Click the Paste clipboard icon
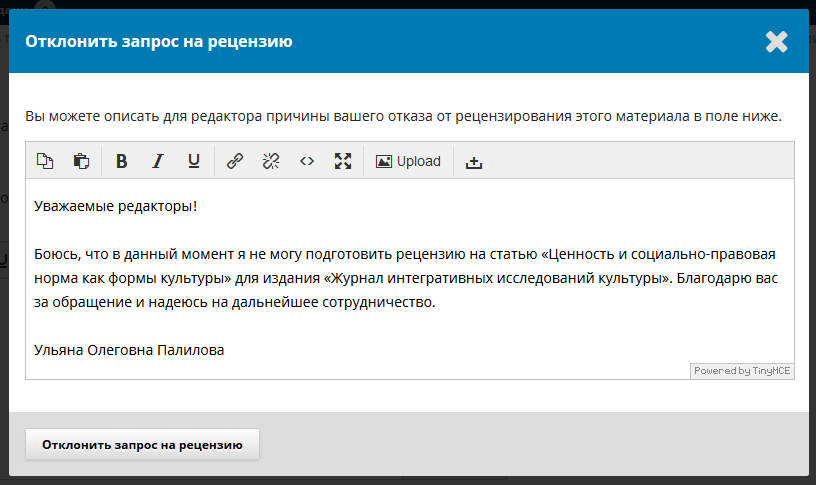Image resolution: width=816 pixels, height=485 pixels. tap(81, 161)
